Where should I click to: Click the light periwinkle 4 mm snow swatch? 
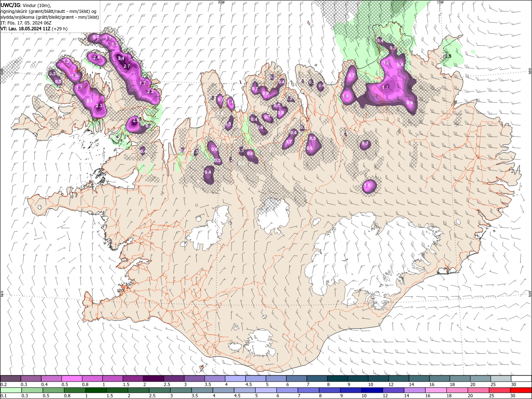coord(235,379)
